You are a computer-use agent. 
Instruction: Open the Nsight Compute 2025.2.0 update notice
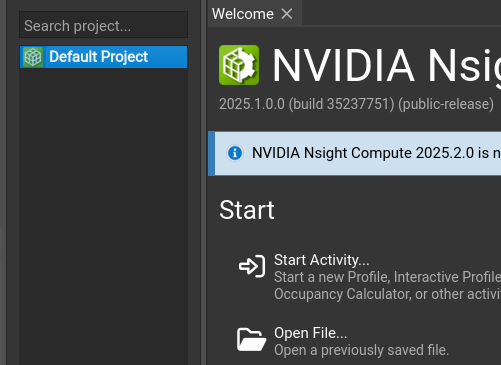376,153
